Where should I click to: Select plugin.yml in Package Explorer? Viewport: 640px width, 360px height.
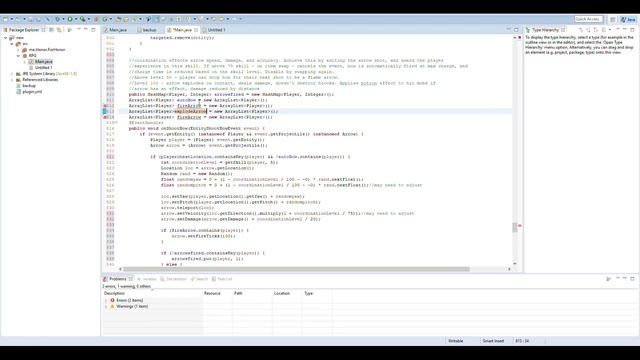32,92
